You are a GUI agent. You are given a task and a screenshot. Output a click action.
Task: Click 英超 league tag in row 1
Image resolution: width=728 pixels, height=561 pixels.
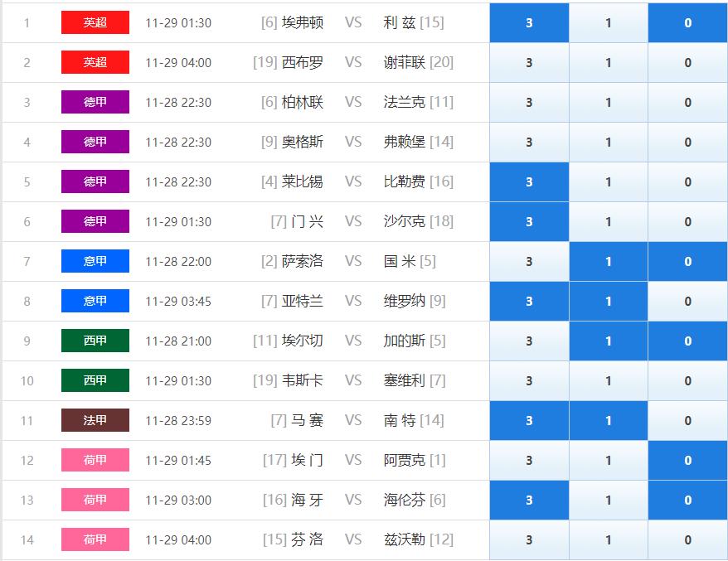[95, 22]
